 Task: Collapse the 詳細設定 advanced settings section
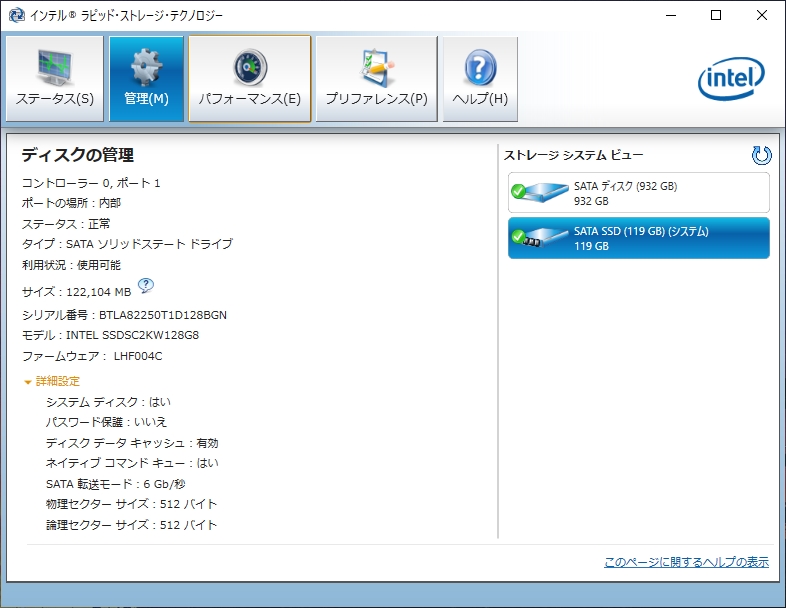pos(52,381)
